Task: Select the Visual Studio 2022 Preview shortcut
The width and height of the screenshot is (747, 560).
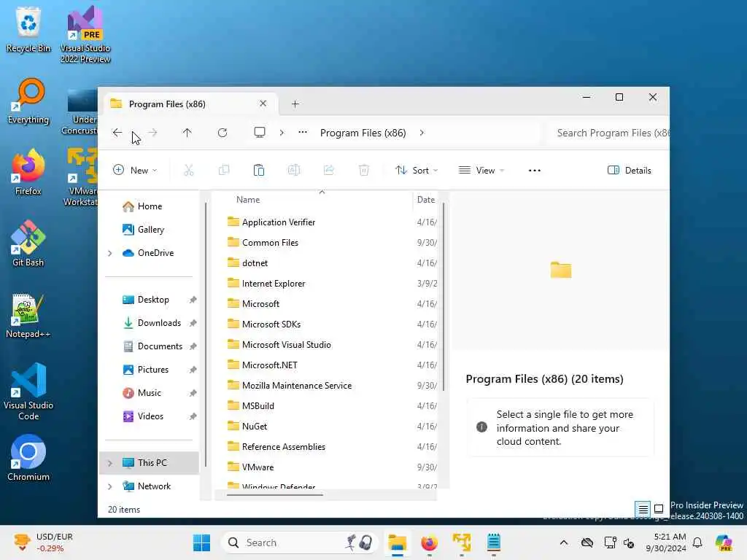Action: [85, 35]
